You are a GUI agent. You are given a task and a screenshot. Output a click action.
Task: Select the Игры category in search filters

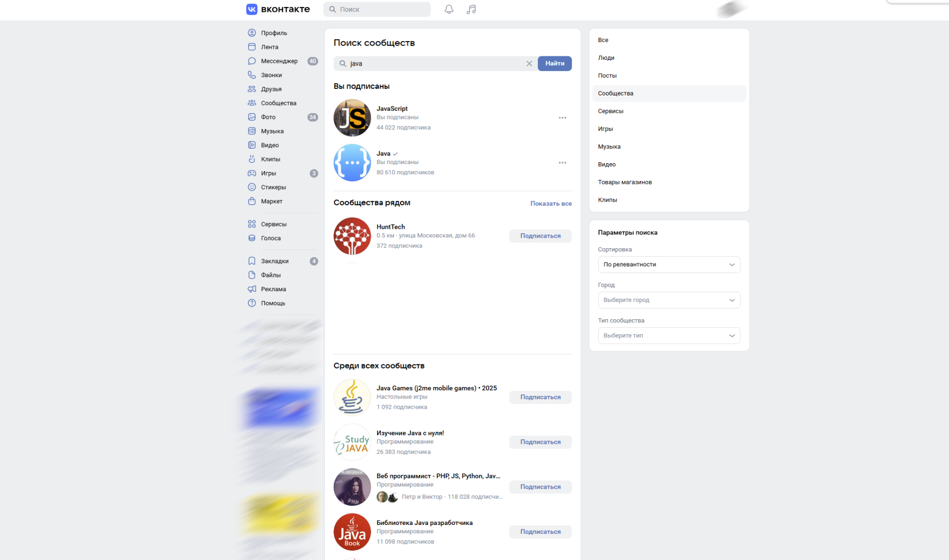[x=606, y=129]
